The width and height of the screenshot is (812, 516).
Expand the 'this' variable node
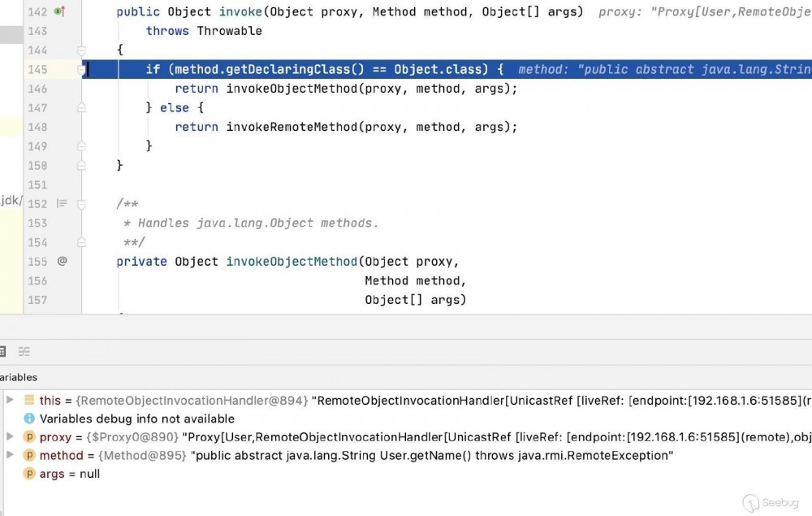[x=10, y=401]
